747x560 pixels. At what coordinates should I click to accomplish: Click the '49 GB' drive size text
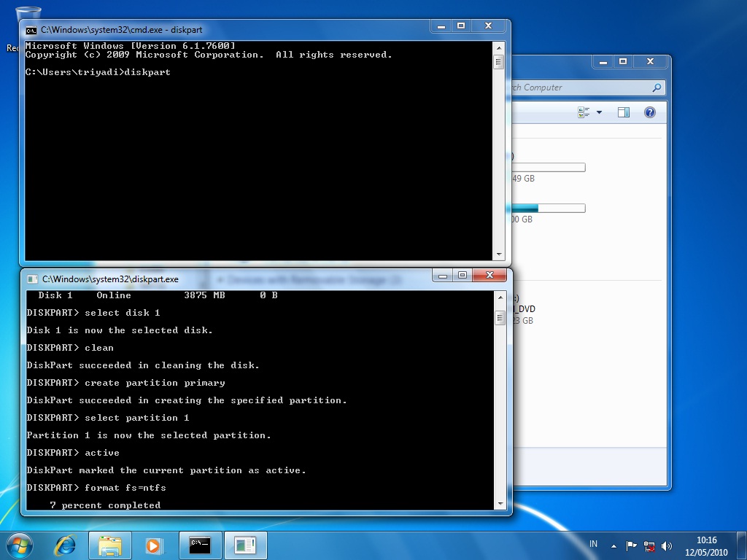tap(524, 179)
